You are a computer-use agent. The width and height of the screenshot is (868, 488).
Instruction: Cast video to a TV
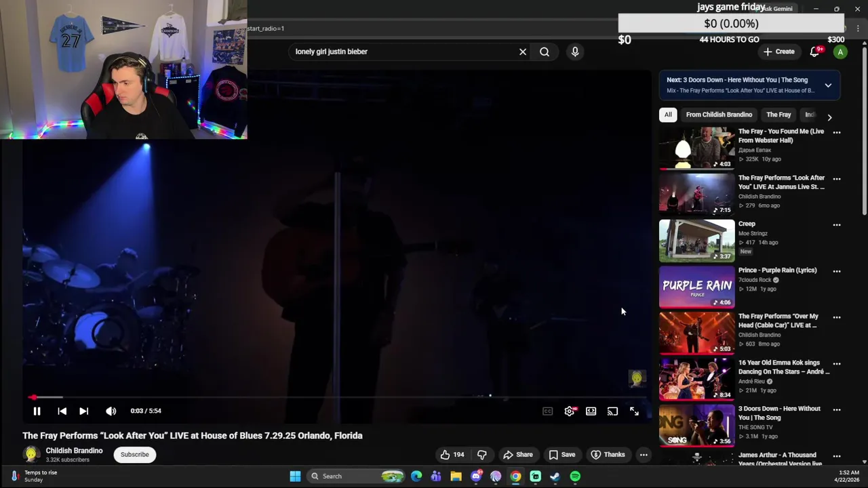[x=612, y=411]
